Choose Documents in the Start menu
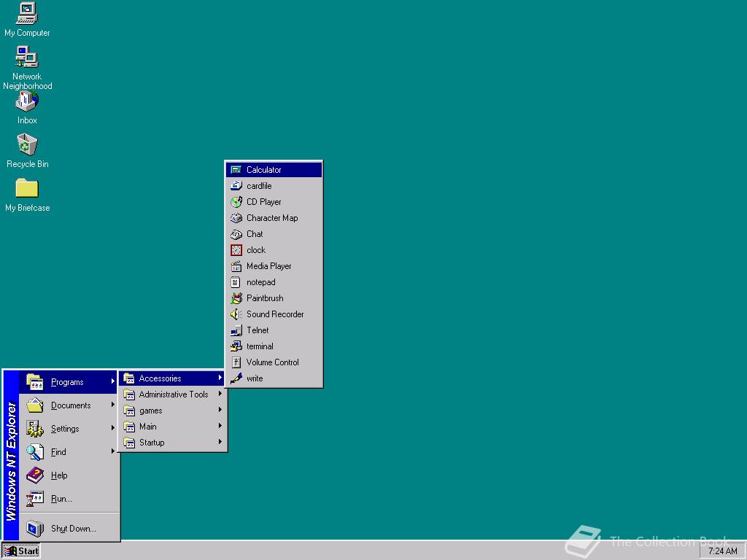747x560 pixels. coord(69,405)
